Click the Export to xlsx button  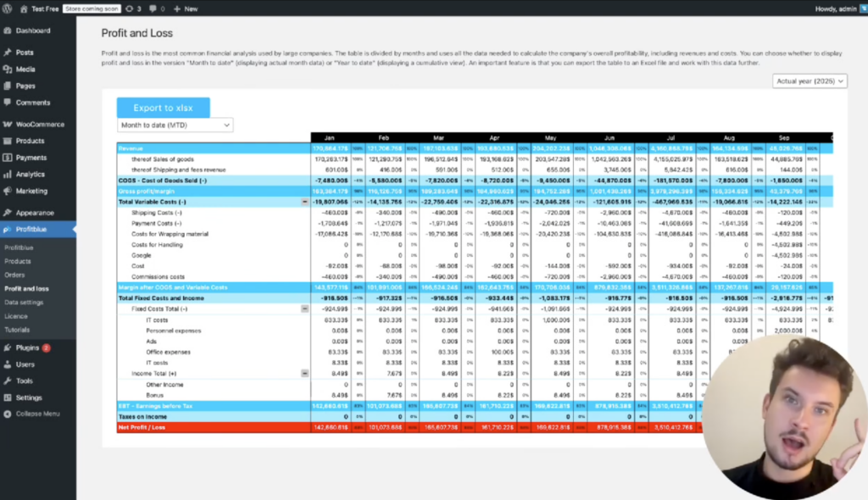163,108
